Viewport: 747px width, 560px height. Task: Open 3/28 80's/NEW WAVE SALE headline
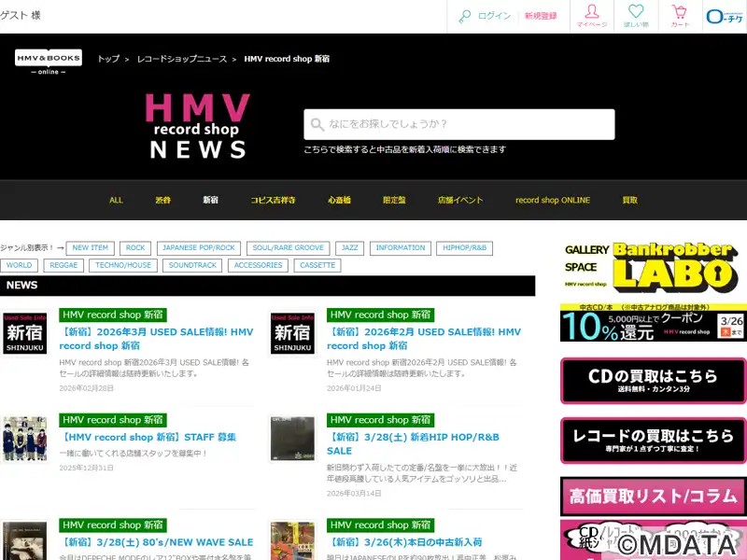[x=156, y=542]
